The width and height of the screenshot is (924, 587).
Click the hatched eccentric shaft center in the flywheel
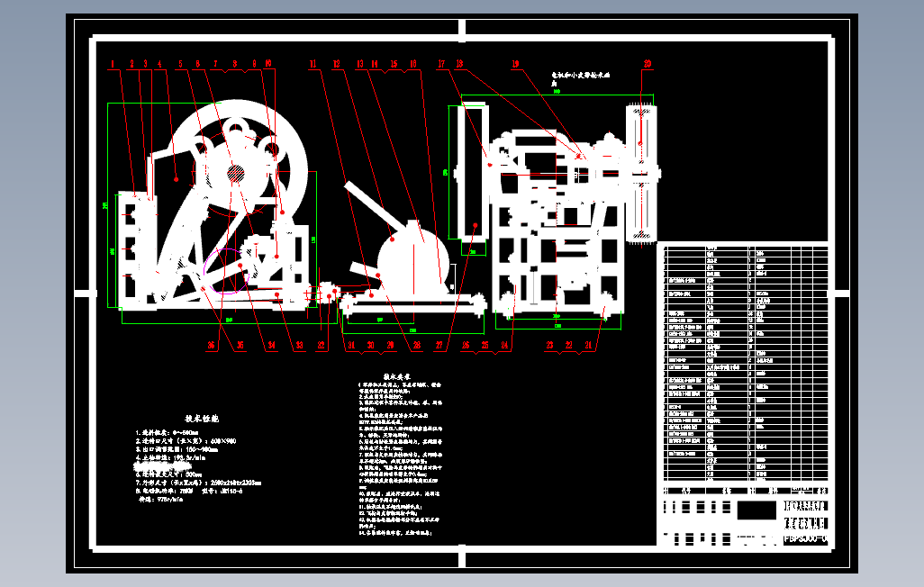tap(236, 173)
